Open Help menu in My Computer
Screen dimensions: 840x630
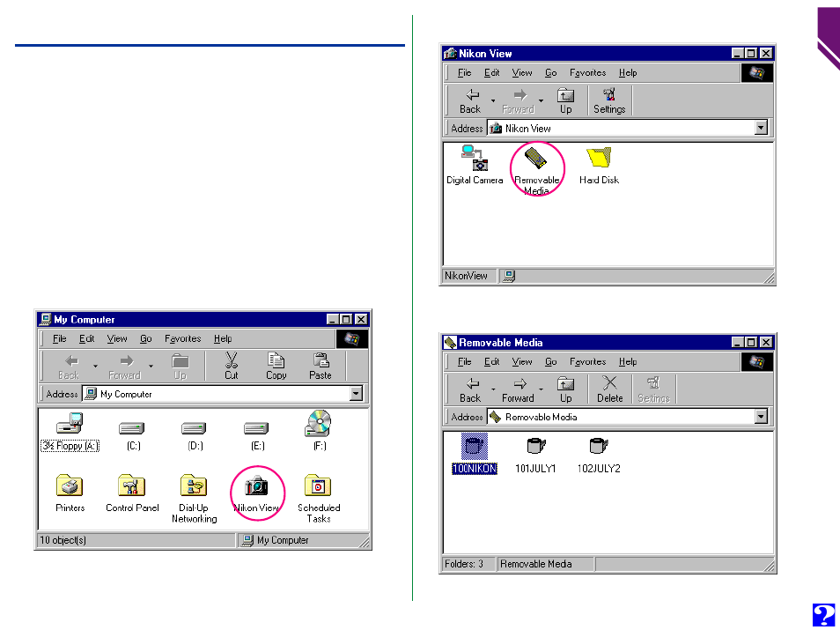point(223,339)
